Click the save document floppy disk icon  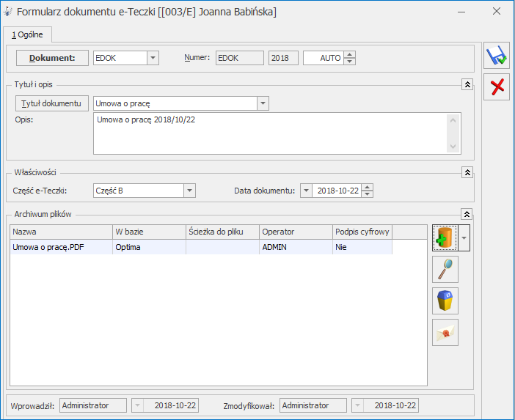pyautogui.click(x=497, y=56)
